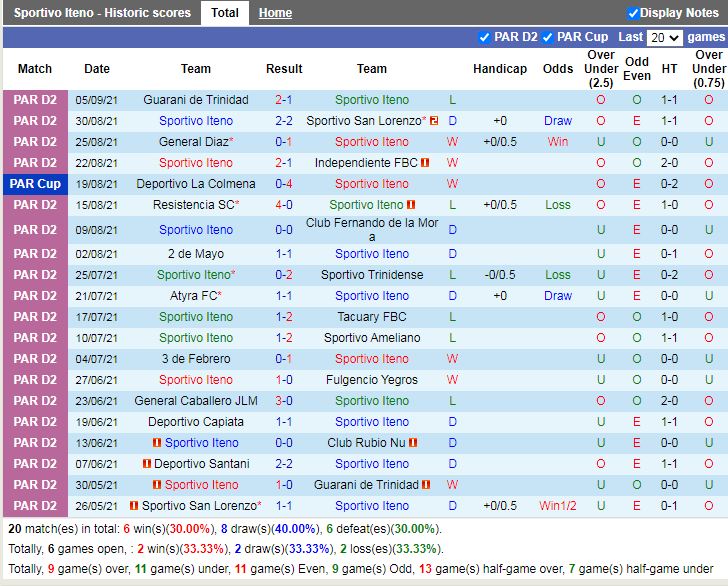728x586 pixels.
Task: Uncheck the PAR D2 league filter
Action: coord(485,37)
